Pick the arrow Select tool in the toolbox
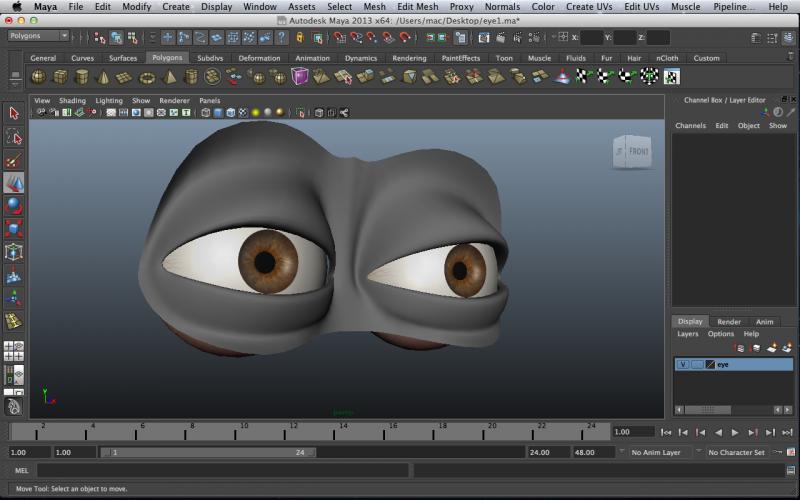This screenshot has width=800, height=500. point(14,114)
